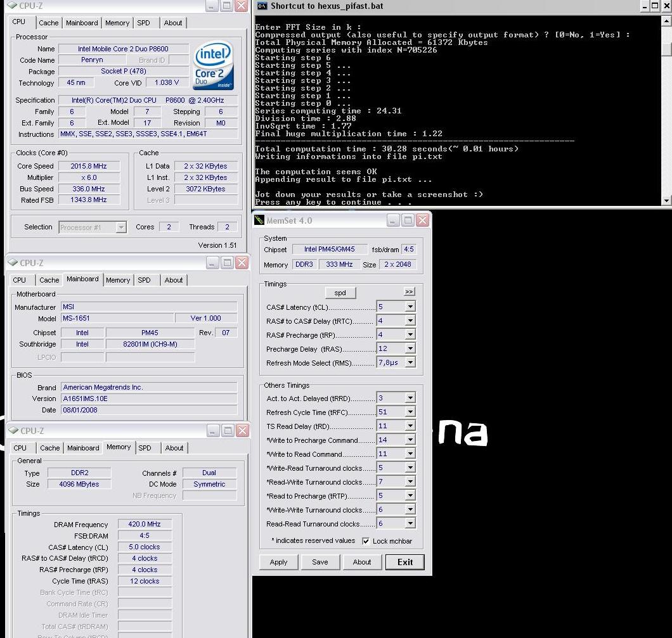Open the Processor #1 selection dropdown

121,227
